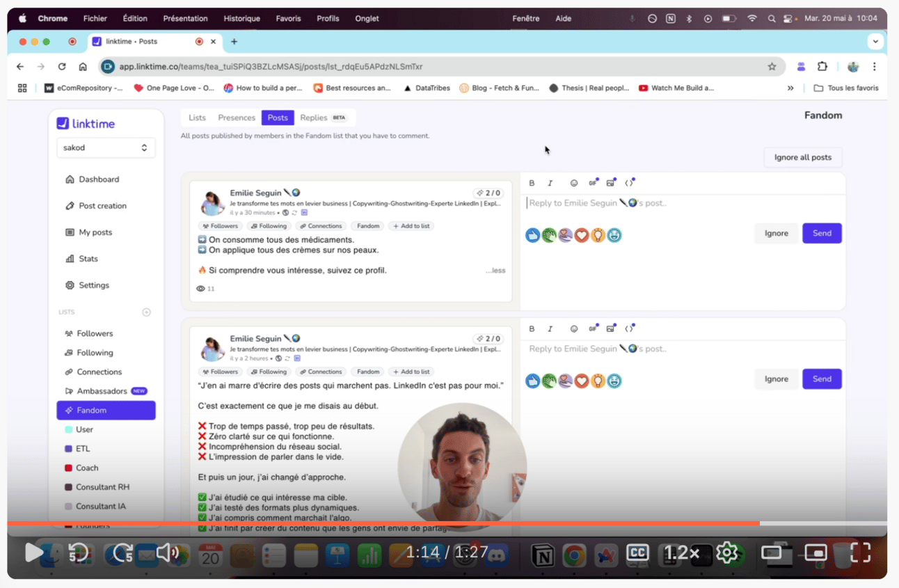Ignore the first post
Viewport: 899px width, 588px height.
(x=777, y=233)
